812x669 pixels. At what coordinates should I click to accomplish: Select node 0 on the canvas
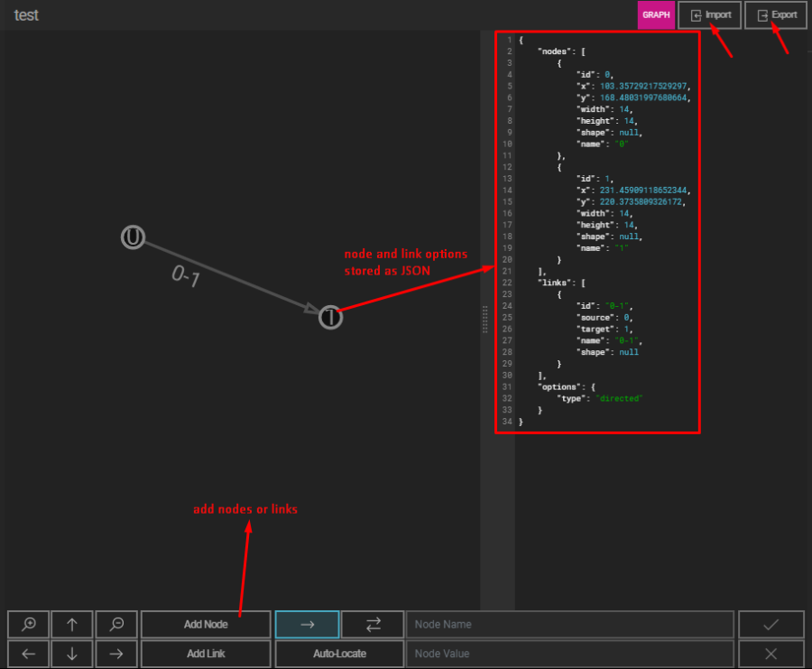(133, 237)
